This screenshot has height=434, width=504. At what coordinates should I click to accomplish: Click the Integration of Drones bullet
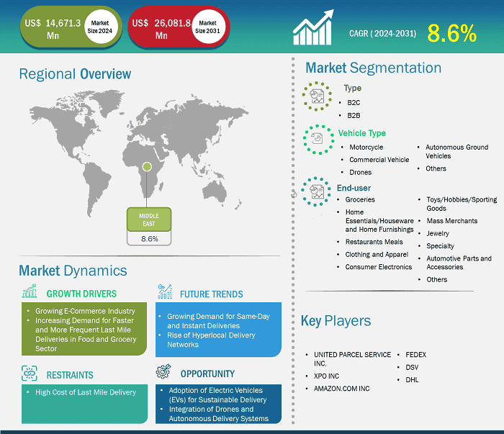[x=219, y=414]
